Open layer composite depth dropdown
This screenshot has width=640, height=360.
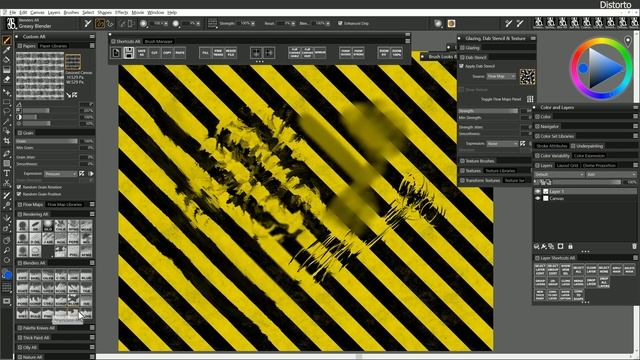coord(611,174)
